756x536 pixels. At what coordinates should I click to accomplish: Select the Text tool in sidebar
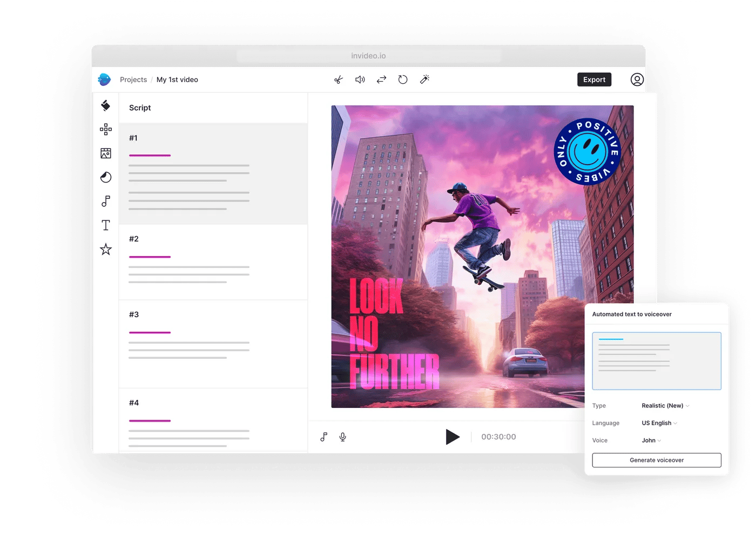point(106,225)
